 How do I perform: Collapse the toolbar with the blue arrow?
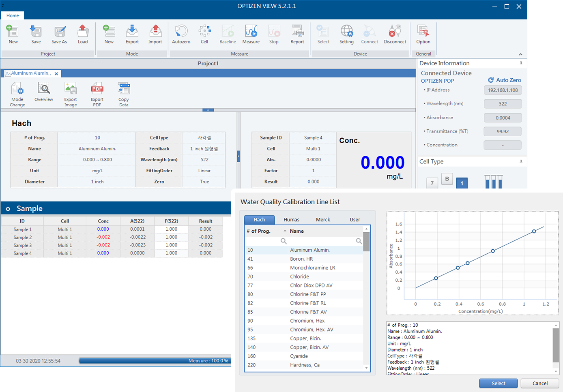[x=208, y=110]
